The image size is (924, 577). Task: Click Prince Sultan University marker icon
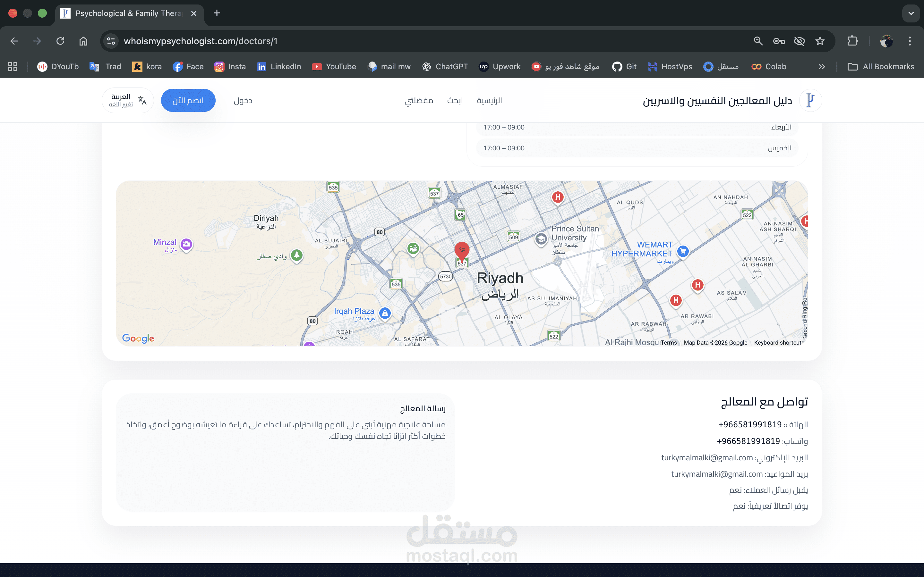(541, 239)
